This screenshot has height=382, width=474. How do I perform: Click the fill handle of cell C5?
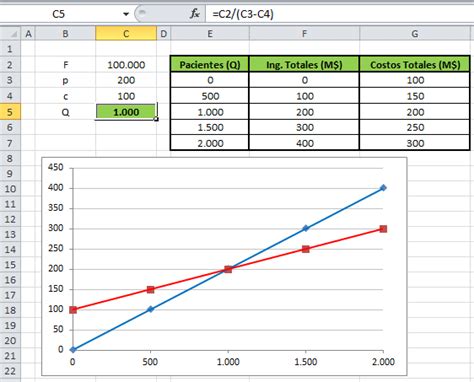point(156,119)
